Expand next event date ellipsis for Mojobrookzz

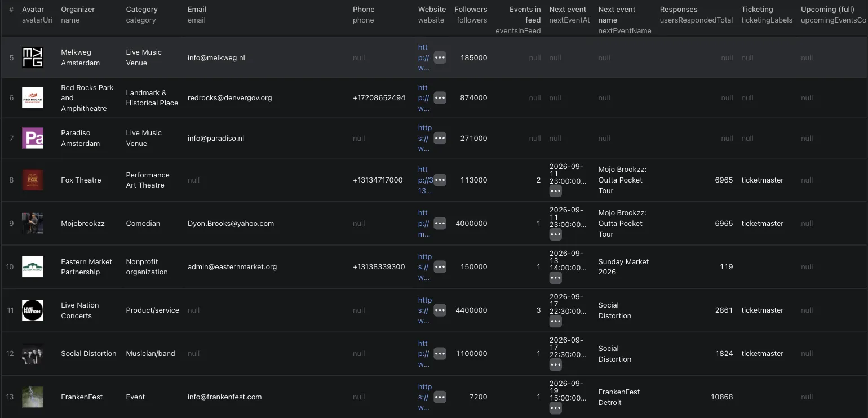point(555,234)
